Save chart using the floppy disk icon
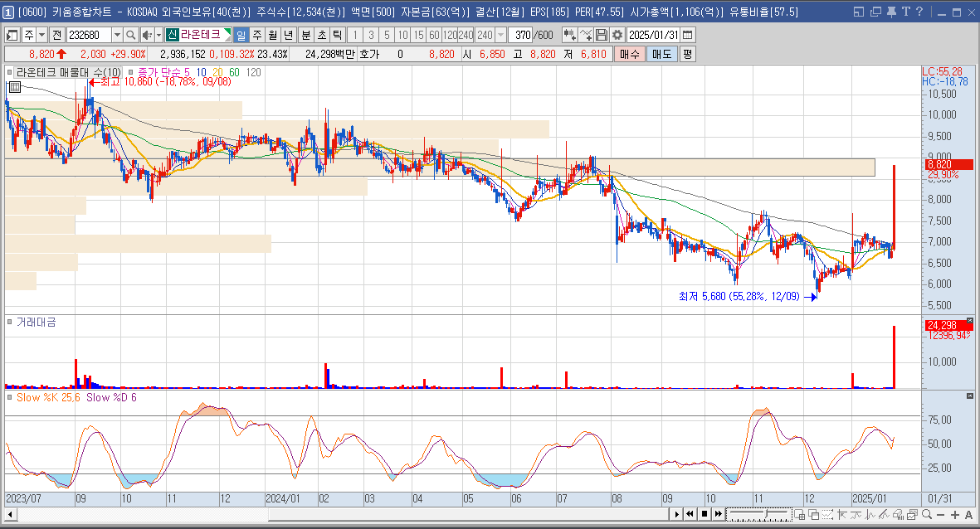This screenshot has width=980, height=529. pyautogui.click(x=602, y=35)
